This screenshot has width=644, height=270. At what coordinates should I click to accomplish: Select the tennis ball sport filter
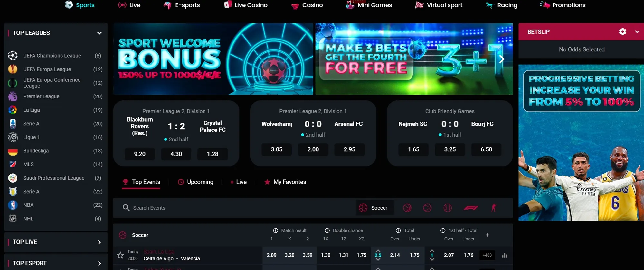(x=427, y=208)
